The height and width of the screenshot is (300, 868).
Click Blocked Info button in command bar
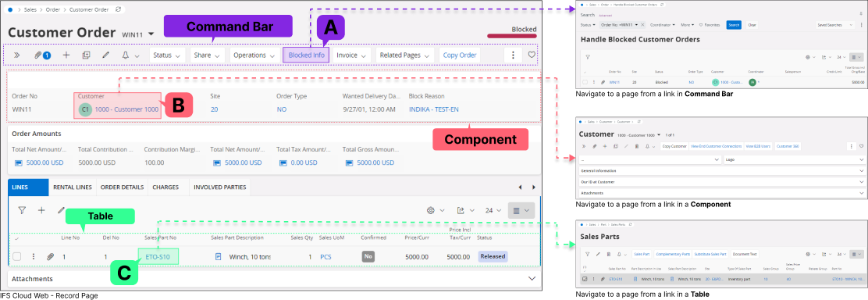pyautogui.click(x=307, y=55)
